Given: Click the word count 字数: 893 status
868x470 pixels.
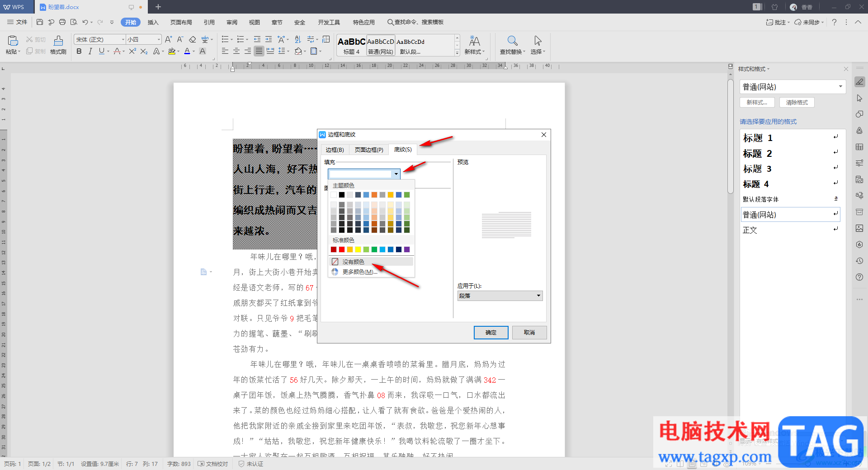Looking at the screenshot, I should pyautogui.click(x=179, y=464).
